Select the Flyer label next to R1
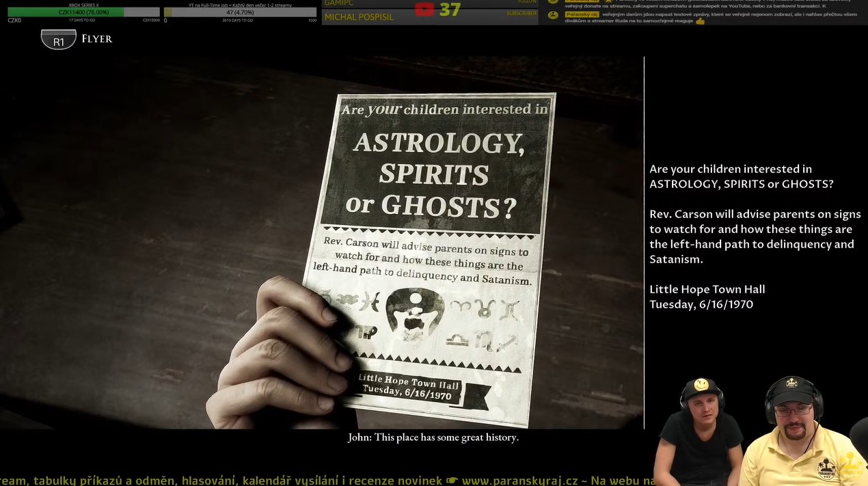This screenshot has width=868, height=486. 97,39
